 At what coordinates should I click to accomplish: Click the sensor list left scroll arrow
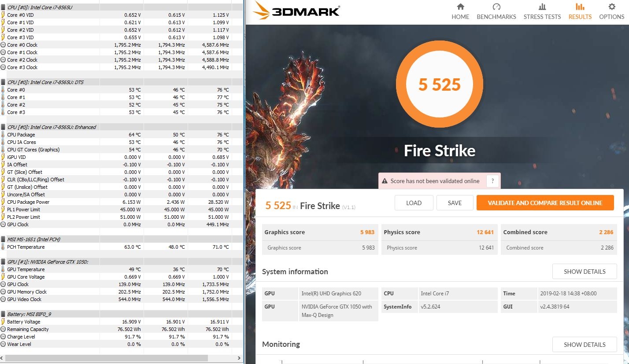point(3,358)
